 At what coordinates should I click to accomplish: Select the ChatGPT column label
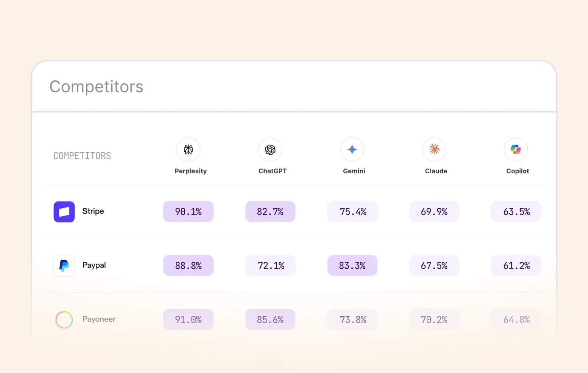click(273, 171)
